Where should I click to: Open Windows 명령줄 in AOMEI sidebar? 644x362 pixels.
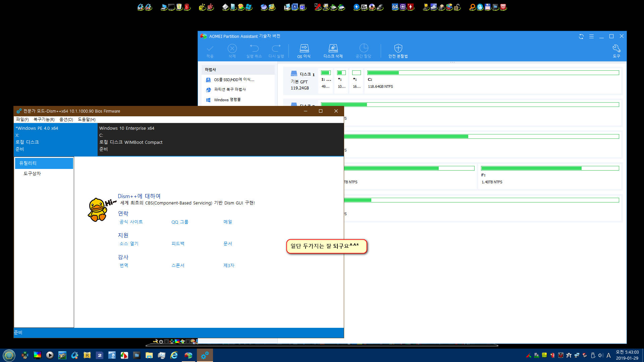(227, 100)
